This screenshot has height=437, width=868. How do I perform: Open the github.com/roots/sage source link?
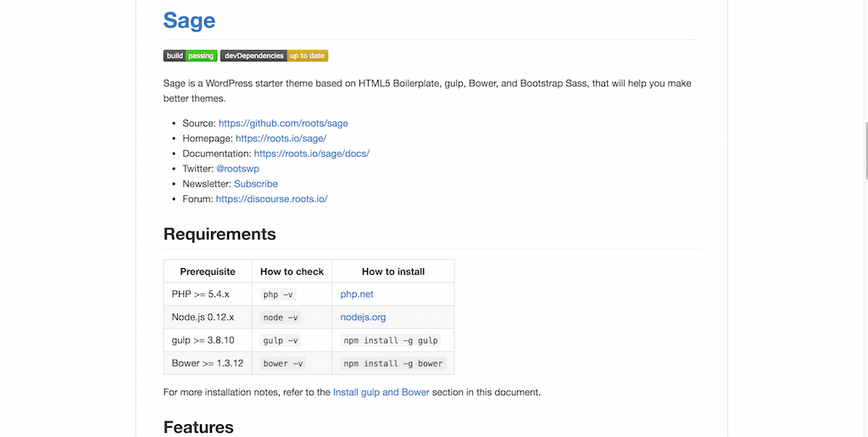click(x=283, y=123)
